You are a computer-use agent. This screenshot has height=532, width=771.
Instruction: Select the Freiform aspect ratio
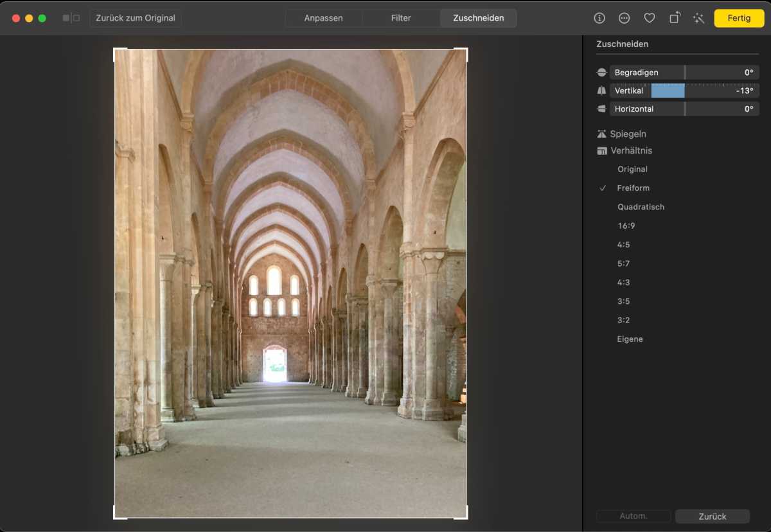coord(633,188)
